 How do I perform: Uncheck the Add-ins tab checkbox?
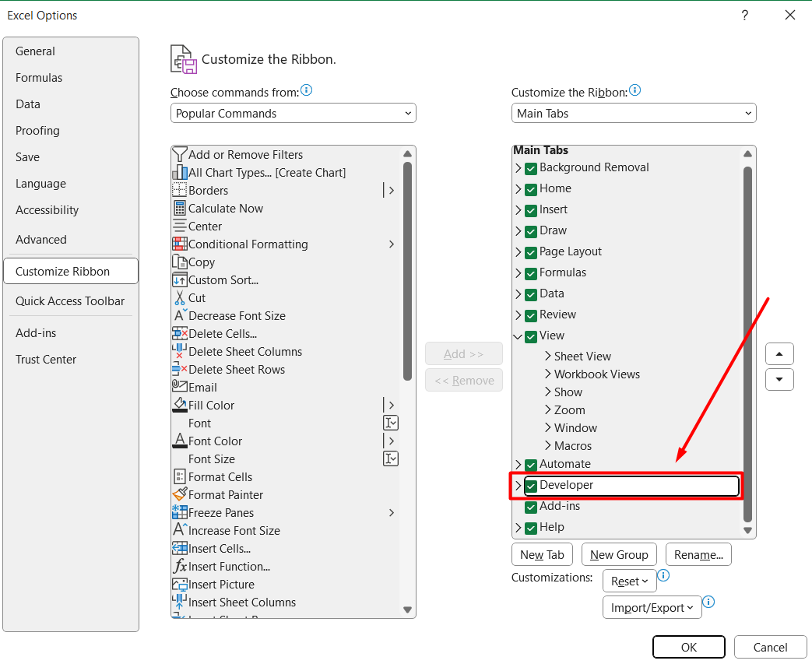click(x=531, y=507)
